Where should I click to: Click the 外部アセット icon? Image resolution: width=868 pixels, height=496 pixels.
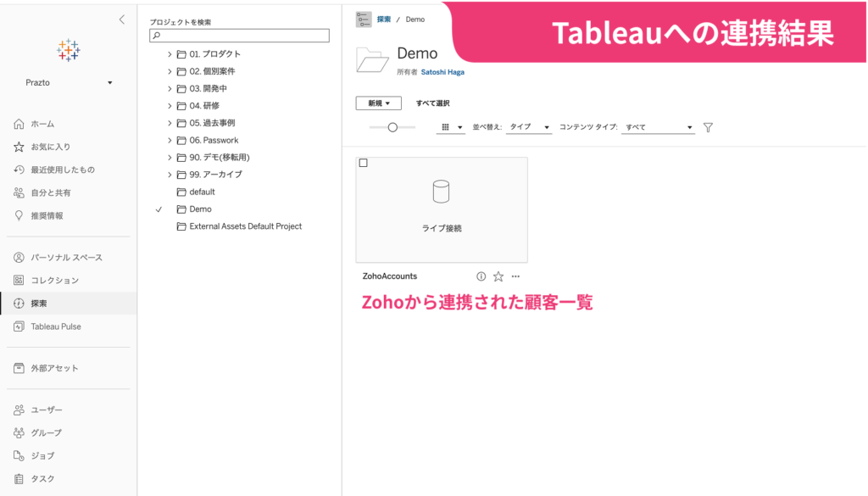19,368
